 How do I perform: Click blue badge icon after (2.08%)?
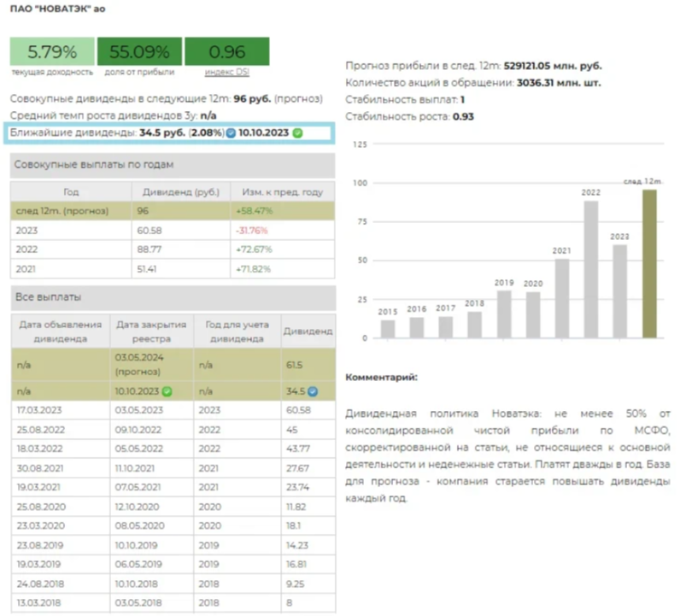[232, 133]
